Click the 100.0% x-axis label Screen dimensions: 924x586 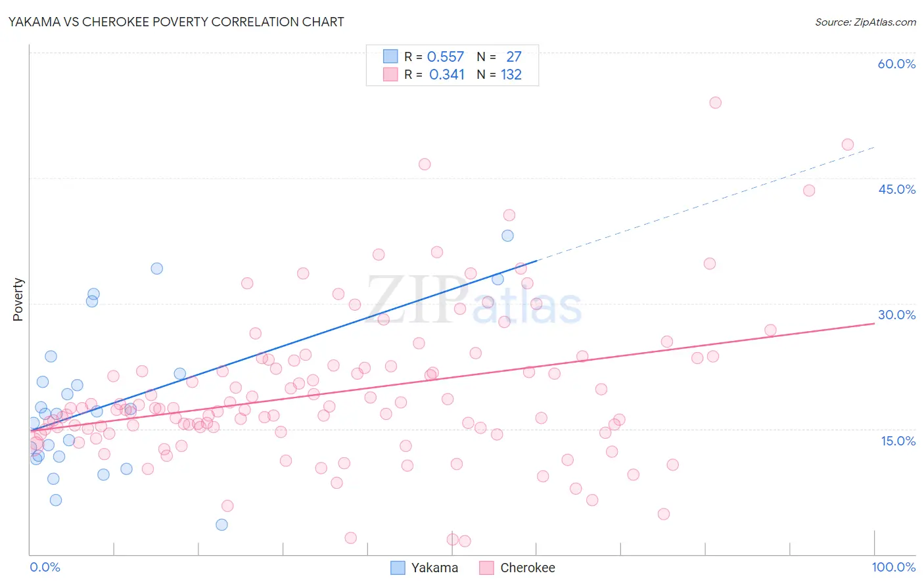click(894, 567)
